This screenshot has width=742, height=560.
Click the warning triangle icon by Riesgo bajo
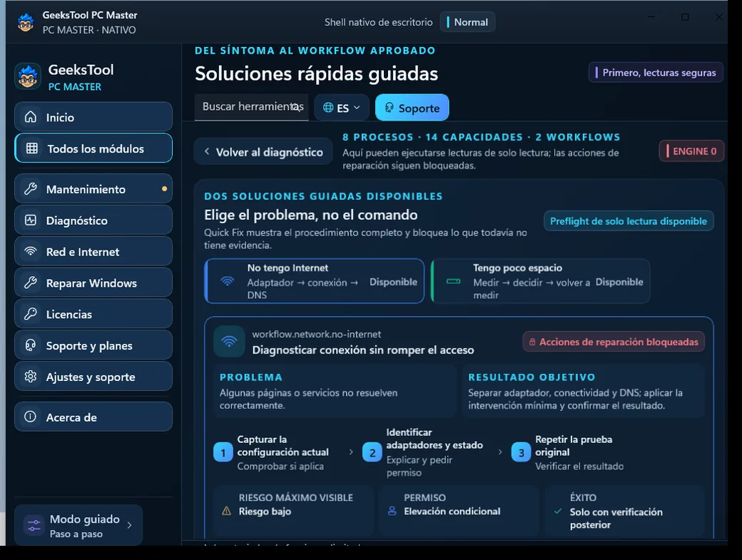(227, 511)
